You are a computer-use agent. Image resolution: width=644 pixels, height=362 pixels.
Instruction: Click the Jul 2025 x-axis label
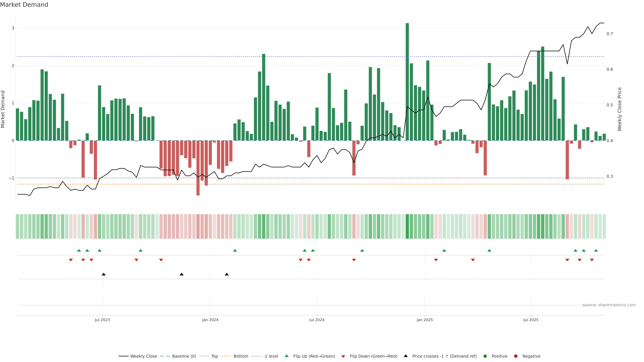[531, 320]
